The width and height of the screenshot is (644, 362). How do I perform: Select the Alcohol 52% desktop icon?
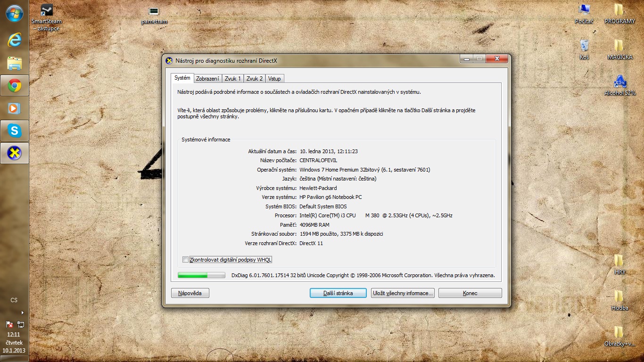tap(620, 86)
